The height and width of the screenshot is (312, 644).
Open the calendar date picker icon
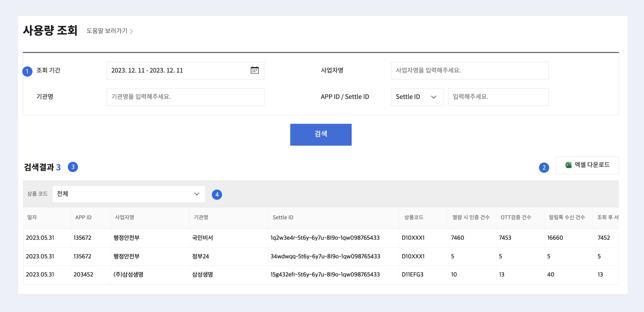[255, 70]
